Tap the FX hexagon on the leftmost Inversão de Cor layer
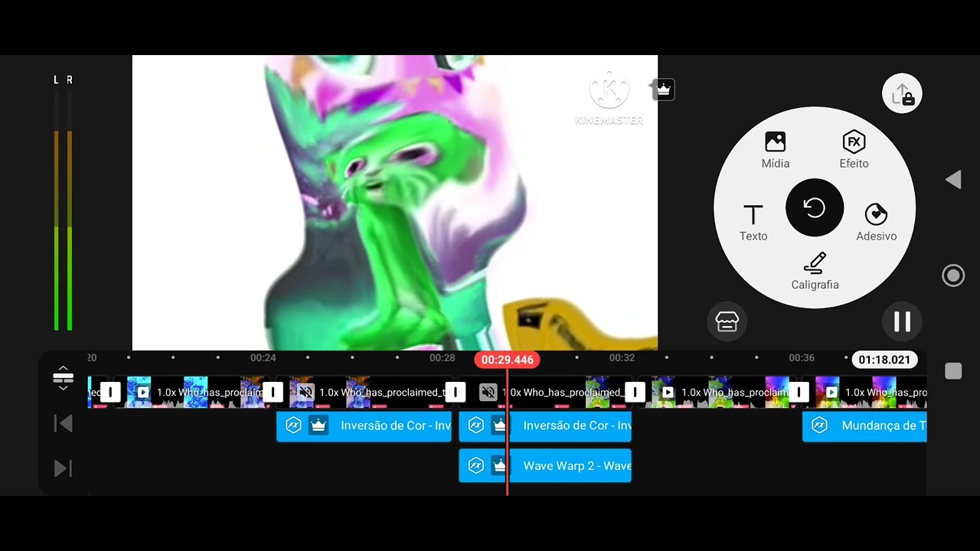Screen dimensions: 980x551 coord(293,425)
